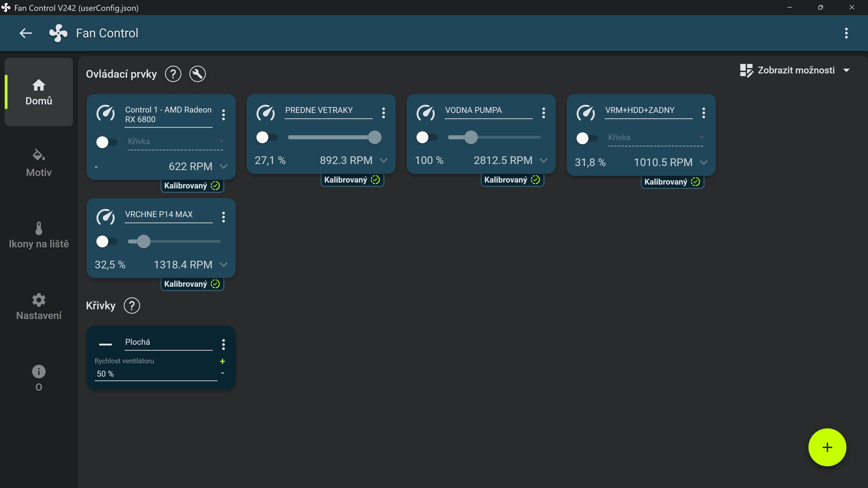The width and height of the screenshot is (868, 488).
Task: Open the Křivka dropdown on VRM+HDD+ZADNY card
Action: 655,137
